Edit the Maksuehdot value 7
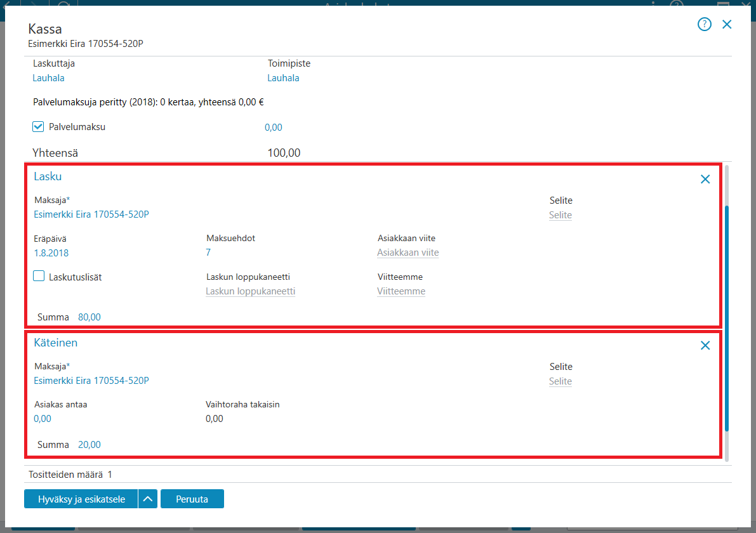This screenshot has height=533, width=756. click(x=208, y=253)
